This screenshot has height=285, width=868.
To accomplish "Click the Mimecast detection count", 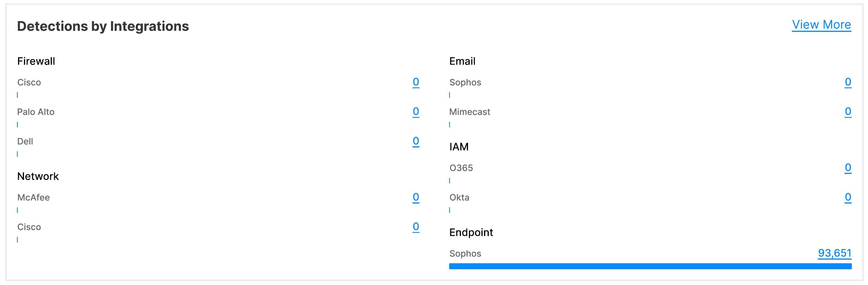I will click(x=848, y=111).
